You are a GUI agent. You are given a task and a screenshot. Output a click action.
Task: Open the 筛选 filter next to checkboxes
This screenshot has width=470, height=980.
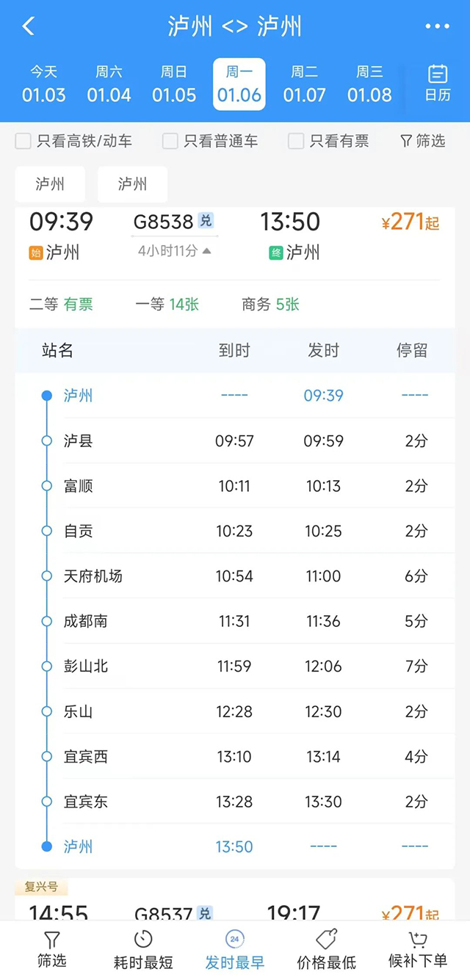tap(422, 141)
